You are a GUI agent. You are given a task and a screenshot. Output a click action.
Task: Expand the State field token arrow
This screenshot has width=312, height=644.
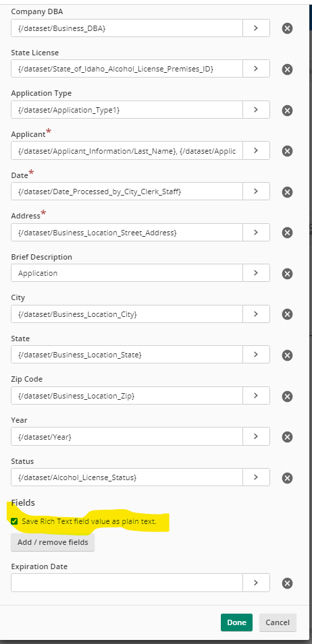(256, 355)
